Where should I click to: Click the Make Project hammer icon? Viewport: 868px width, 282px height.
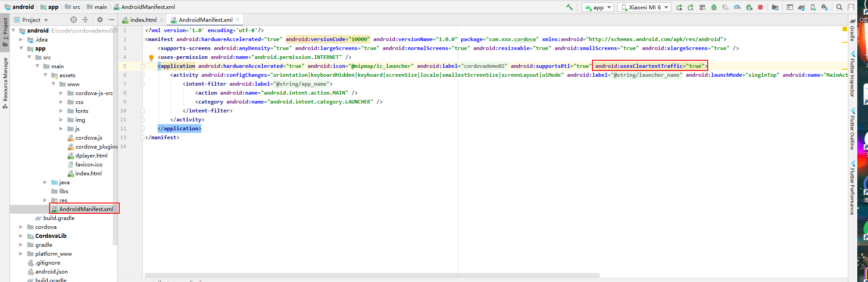tap(569, 7)
